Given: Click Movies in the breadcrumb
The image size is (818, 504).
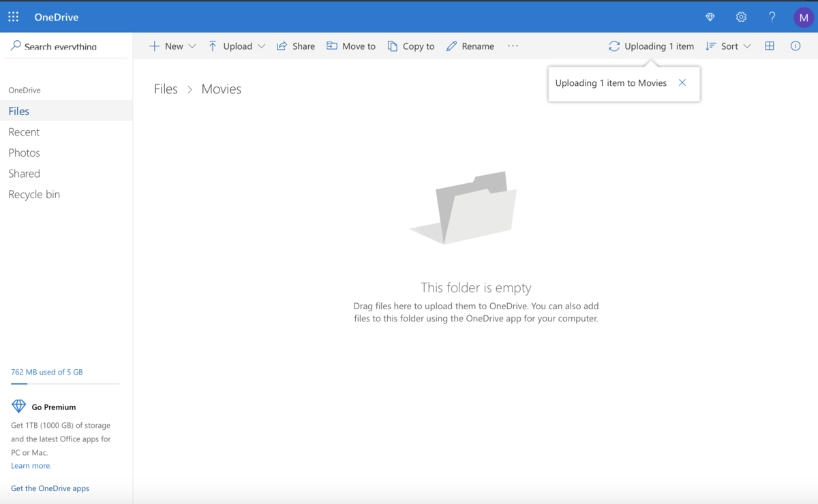Looking at the screenshot, I should click(222, 89).
